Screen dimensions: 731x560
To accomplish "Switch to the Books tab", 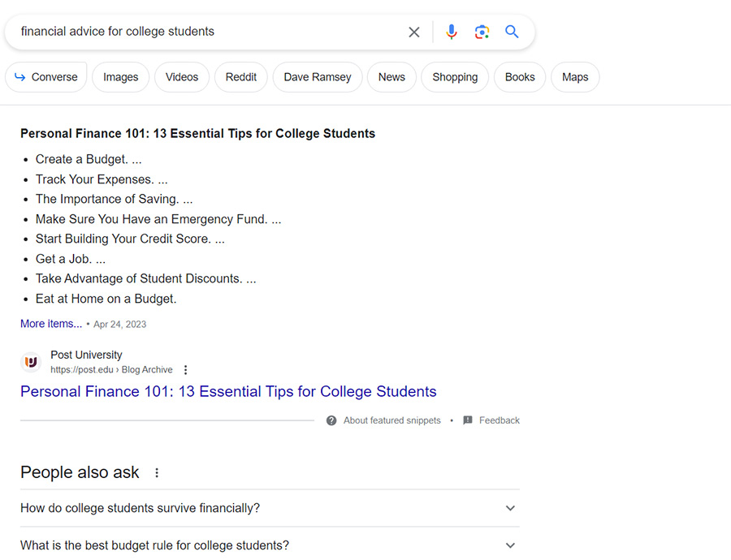I will [x=520, y=77].
